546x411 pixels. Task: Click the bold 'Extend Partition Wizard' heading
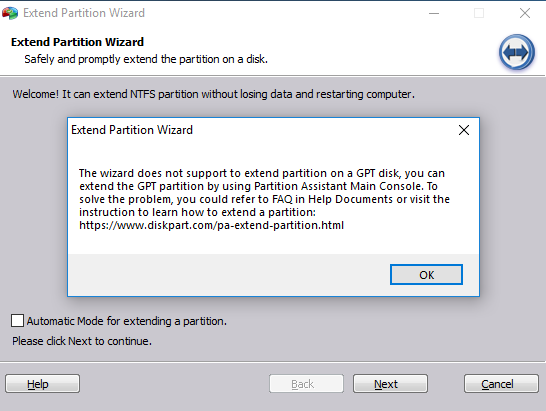tap(77, 42)
